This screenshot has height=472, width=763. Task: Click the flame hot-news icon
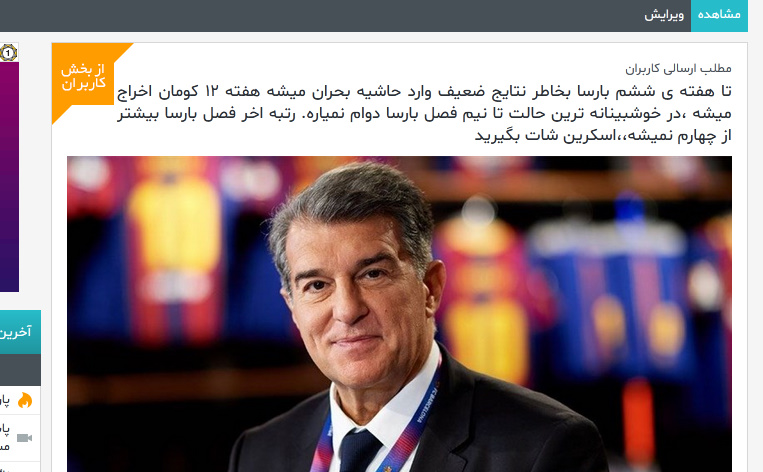coord(25,400)
